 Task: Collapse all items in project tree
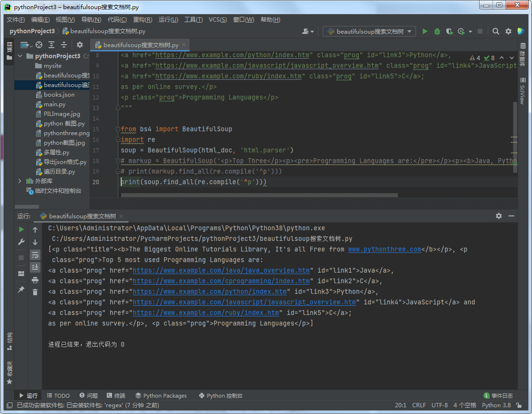coord(64,45)
